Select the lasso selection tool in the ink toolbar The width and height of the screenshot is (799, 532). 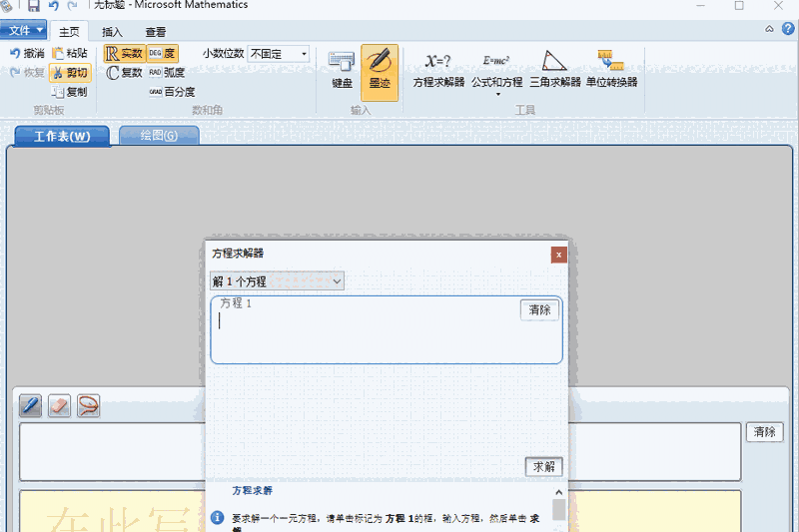point(89,405)
